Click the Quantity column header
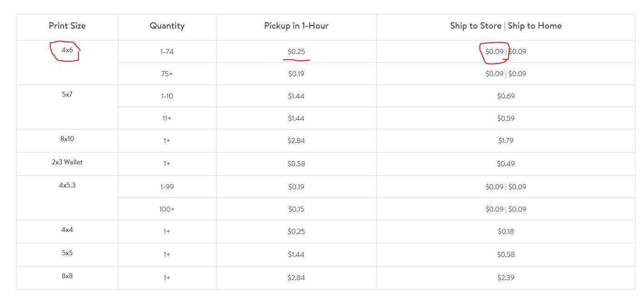Image resolution: width=644 pixels, height=301 pixels. pos(167,26)
